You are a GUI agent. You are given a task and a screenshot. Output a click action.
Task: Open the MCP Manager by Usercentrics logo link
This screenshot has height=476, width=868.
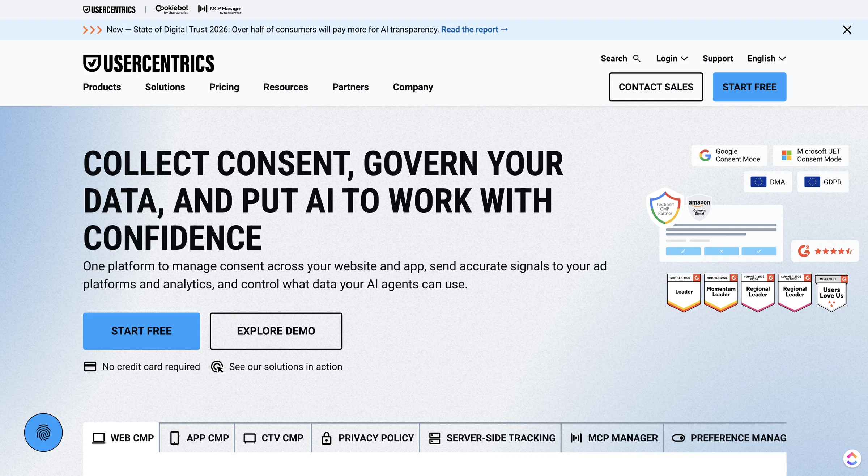pyautogui.click(x=220, y=9)
